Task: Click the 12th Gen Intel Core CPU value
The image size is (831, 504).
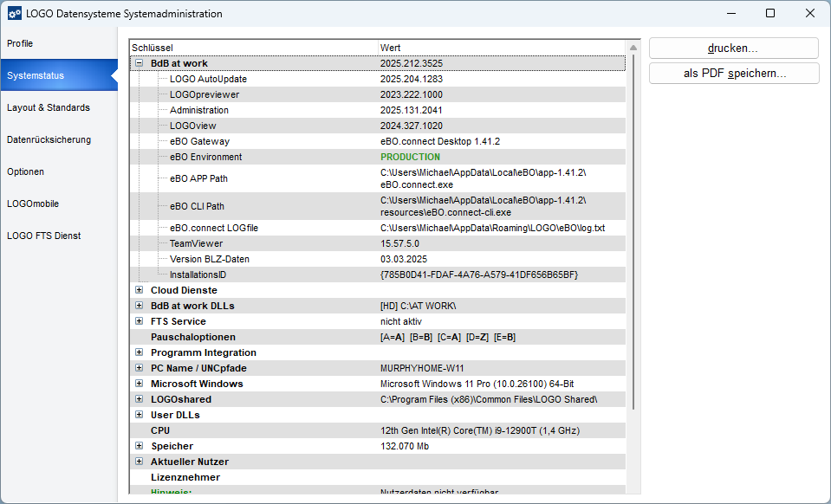Action: pyautogui.click(x=480, y=431)
